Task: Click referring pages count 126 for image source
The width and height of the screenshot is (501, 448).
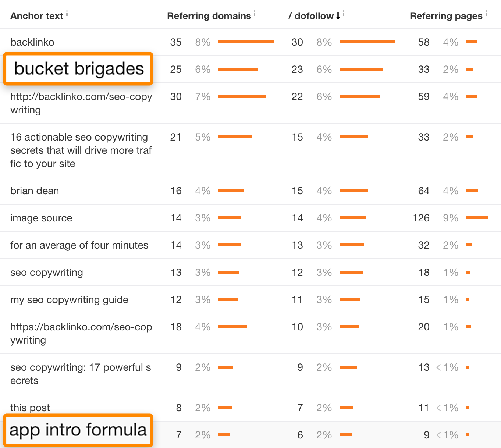Action: (421, 218)
